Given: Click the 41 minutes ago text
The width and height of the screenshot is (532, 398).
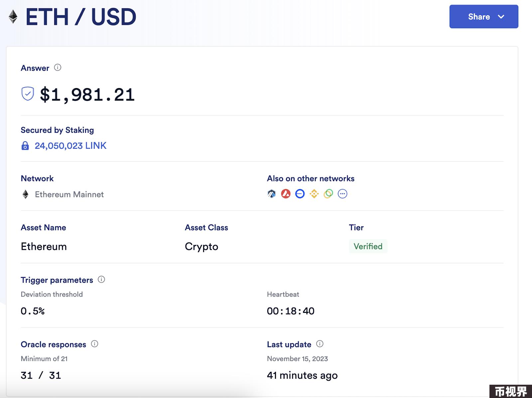Looking at the screenshot, I should [302, 375].
